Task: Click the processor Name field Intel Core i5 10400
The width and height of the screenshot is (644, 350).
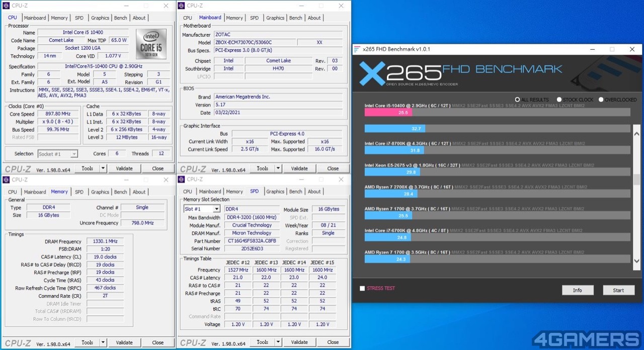Action: coord(84,33)
